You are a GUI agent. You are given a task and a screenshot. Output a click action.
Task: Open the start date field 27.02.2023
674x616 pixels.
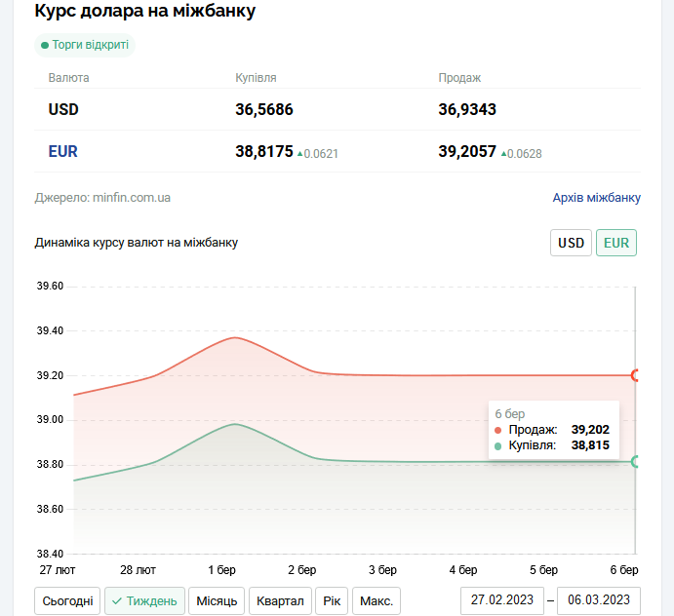point(501,599)
